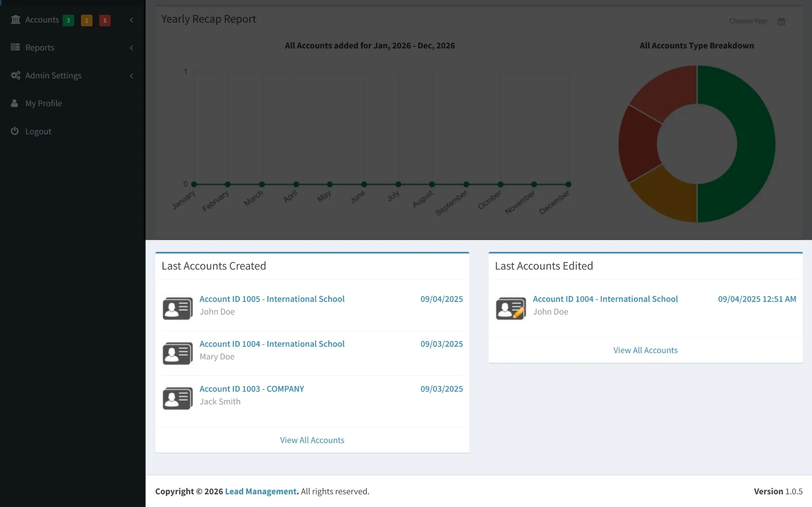
Task: Click the Logout power icon
Action: pos(15,131)
